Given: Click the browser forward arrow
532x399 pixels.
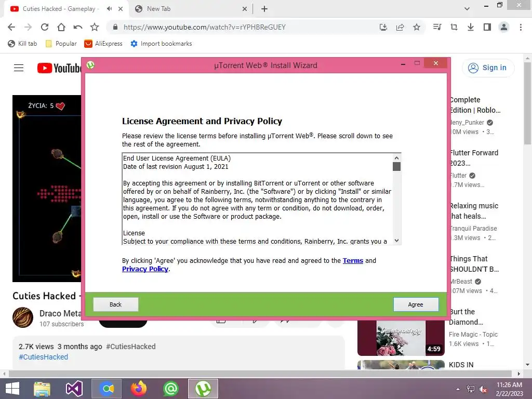Looking at the screenshot, I should (x=28, y=27).
